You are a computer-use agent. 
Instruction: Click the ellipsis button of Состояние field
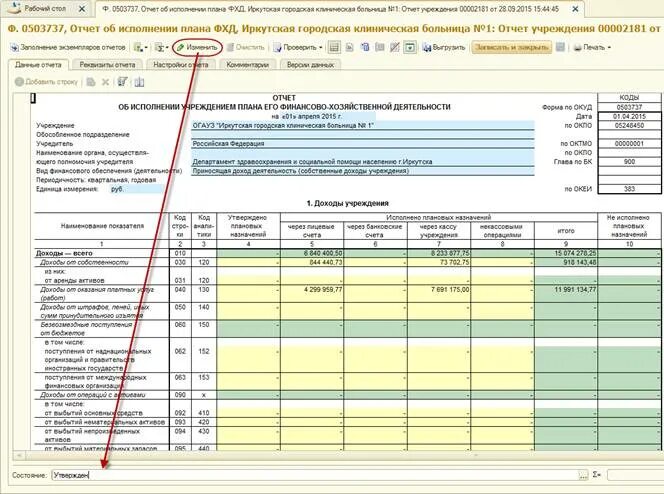(584, 475)
